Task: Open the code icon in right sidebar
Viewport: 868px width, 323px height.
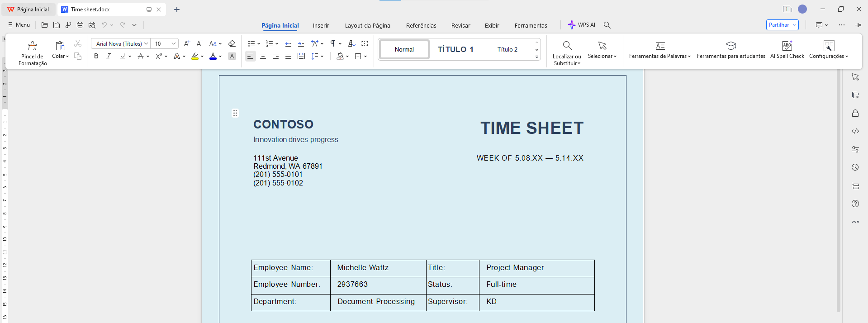Action: click(855, 131)
